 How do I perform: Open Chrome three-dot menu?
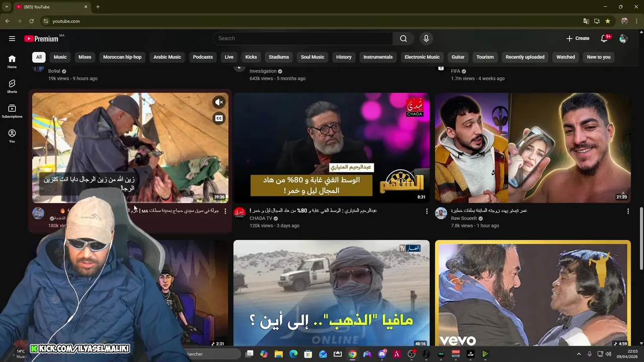point(636,21)
